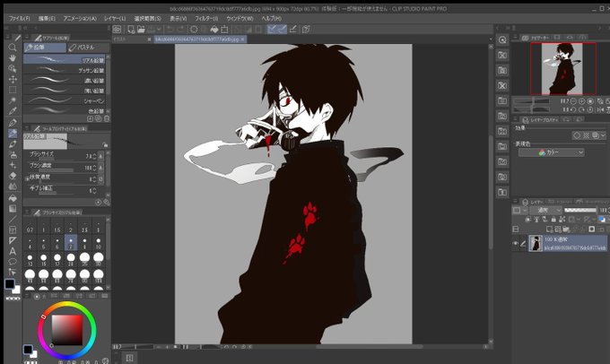The width and height of the screenshot is (610, 364).
Task: Toggle pen-edit marker on the layer row
Action: [x=523, y=244]
